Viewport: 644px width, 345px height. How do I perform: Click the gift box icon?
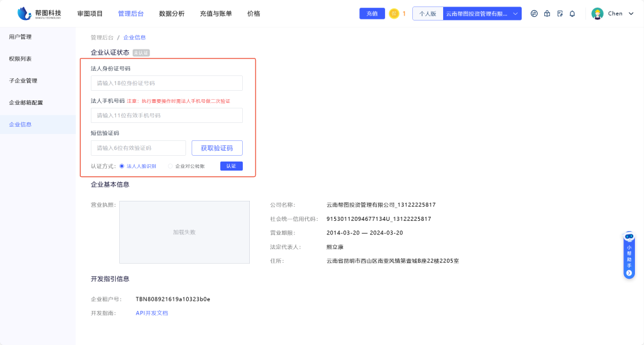547,14
